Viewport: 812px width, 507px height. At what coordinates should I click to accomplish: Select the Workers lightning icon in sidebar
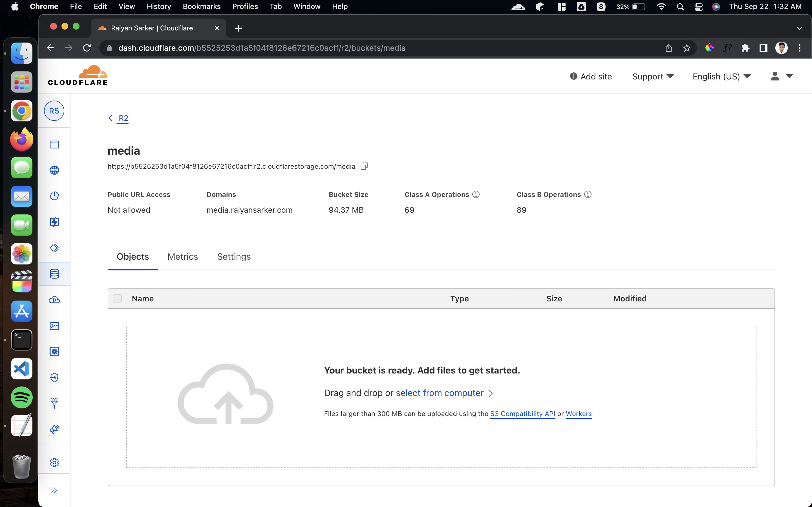click(54, 222)
